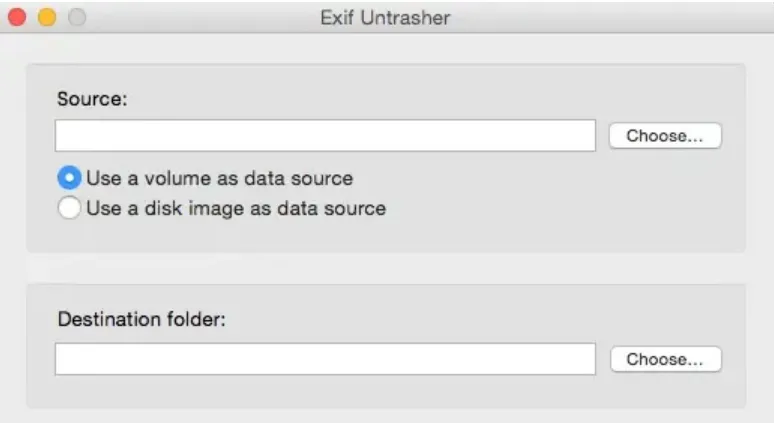Minimize the window using the yellow button

(x=46, y=17)
